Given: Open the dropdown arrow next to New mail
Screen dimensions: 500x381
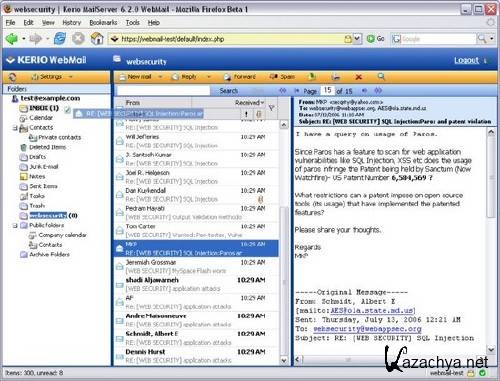Looking at the screenshot, I should pyautogui.click(x=160, y=77).
